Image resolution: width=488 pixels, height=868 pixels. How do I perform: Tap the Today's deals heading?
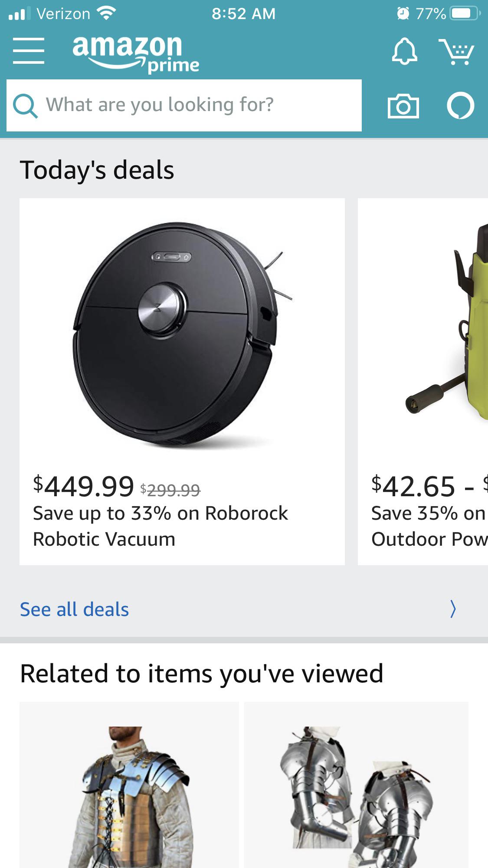pyautogui.click(x=97, y=170)
